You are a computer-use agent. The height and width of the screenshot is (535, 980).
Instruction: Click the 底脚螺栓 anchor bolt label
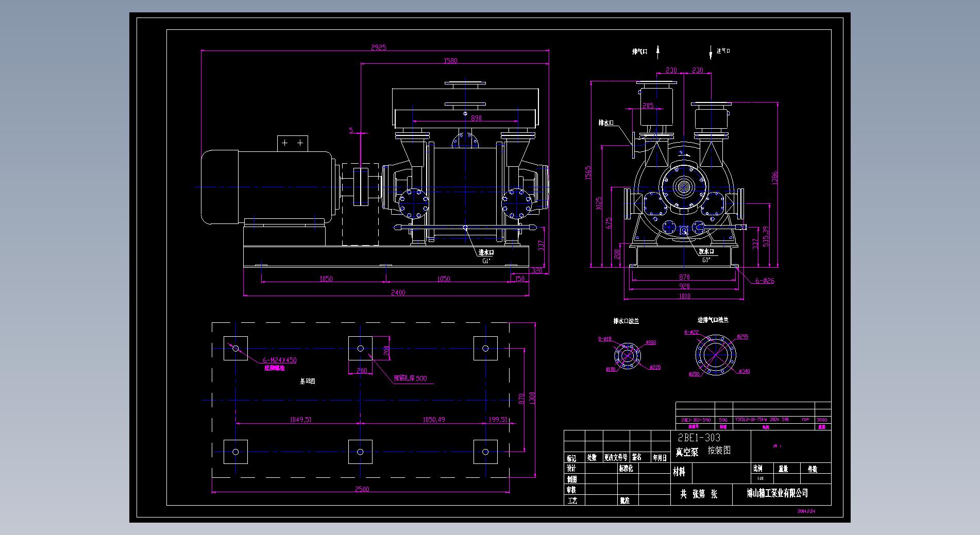tap(275, 368)
